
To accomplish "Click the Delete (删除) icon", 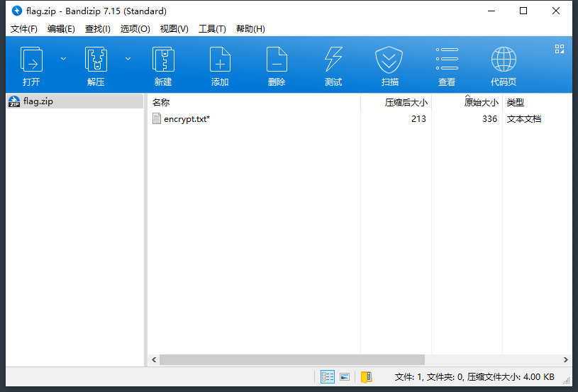I will (277, 59).
